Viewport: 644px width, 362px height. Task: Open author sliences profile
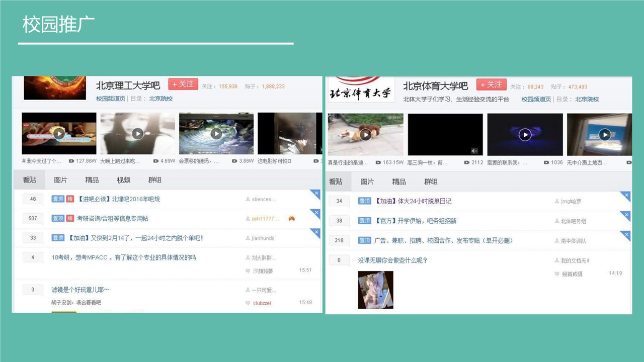coord(264,199)
